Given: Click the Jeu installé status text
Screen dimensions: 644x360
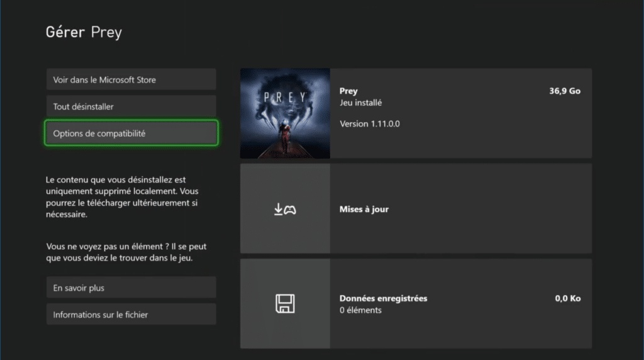Looking at the screenshot, I should tap(360, 103).
